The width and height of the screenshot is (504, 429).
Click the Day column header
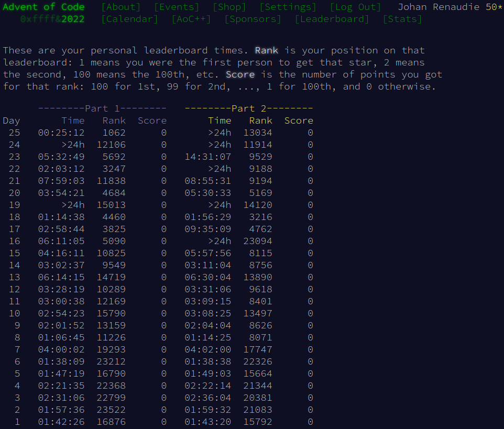click(12, 120)
